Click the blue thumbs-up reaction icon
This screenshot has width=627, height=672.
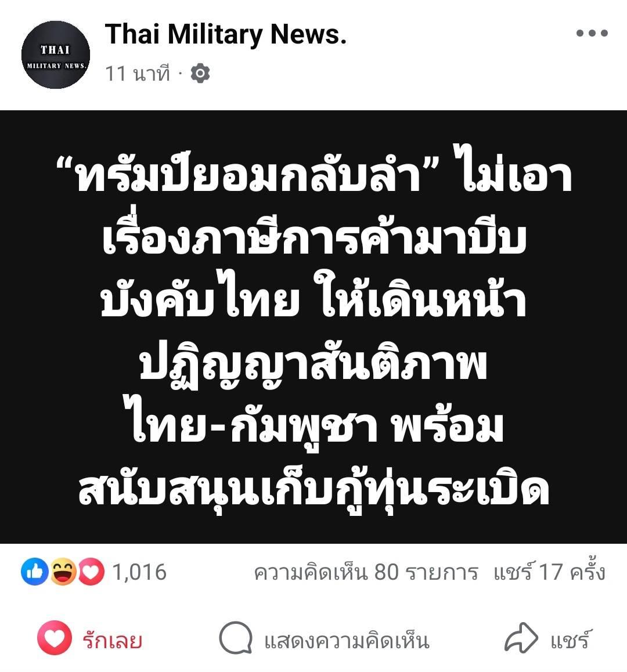point(35,572)
